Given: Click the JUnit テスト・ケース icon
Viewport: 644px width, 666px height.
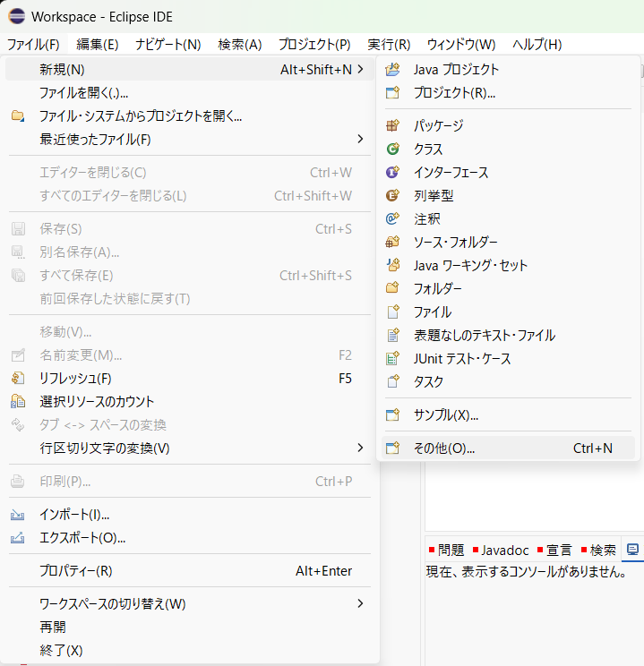Looking at the screenshot, I should tap(391, 359).
